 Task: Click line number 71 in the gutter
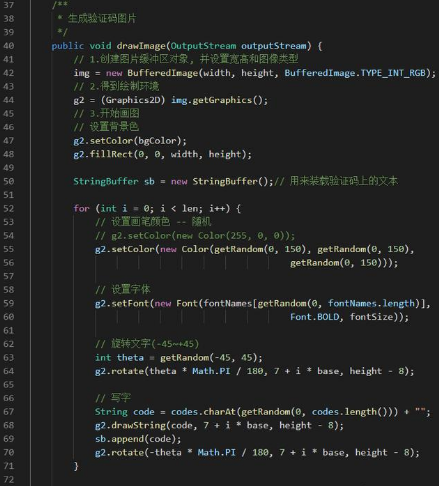pyautogui.click(x=8, y=466)
